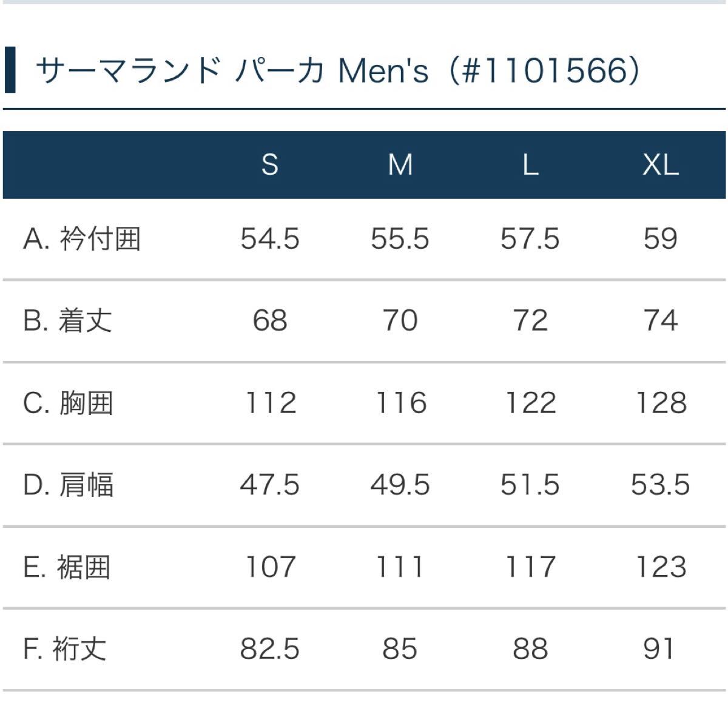Select the 裾囲 value 107 for size S
The width and height of the screenshot is (728, 728).
pyautogui.click(x=269, y=567)
